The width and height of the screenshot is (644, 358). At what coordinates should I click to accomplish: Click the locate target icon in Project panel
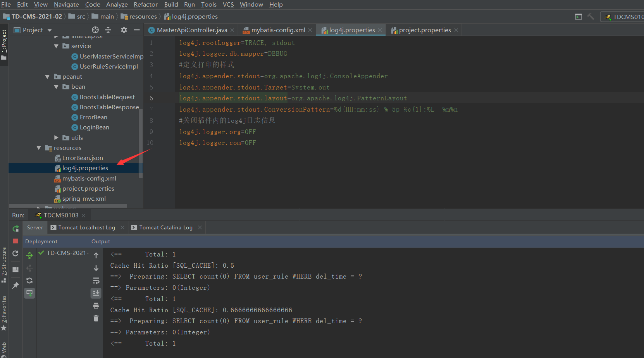tap(95, 30)
